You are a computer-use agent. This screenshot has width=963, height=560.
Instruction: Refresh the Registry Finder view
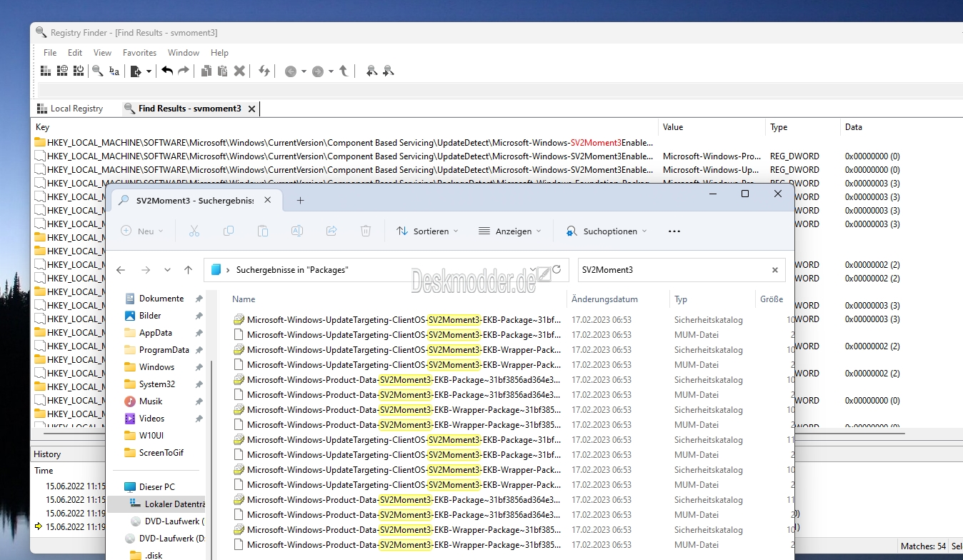tap(264, 71)
